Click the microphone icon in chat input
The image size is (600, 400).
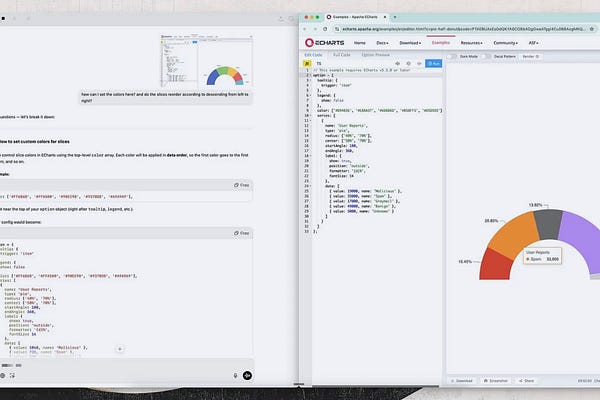pos(235,376)
